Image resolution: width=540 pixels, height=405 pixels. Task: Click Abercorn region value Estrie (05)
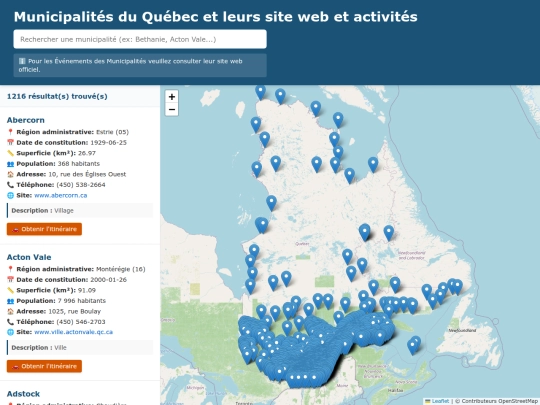pyautogui.click(x=112, y=132)
